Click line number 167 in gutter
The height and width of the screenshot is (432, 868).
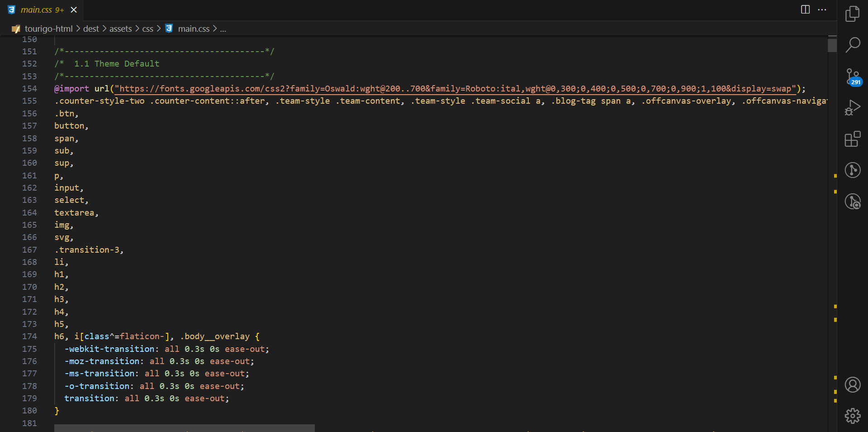pos(29,250)
